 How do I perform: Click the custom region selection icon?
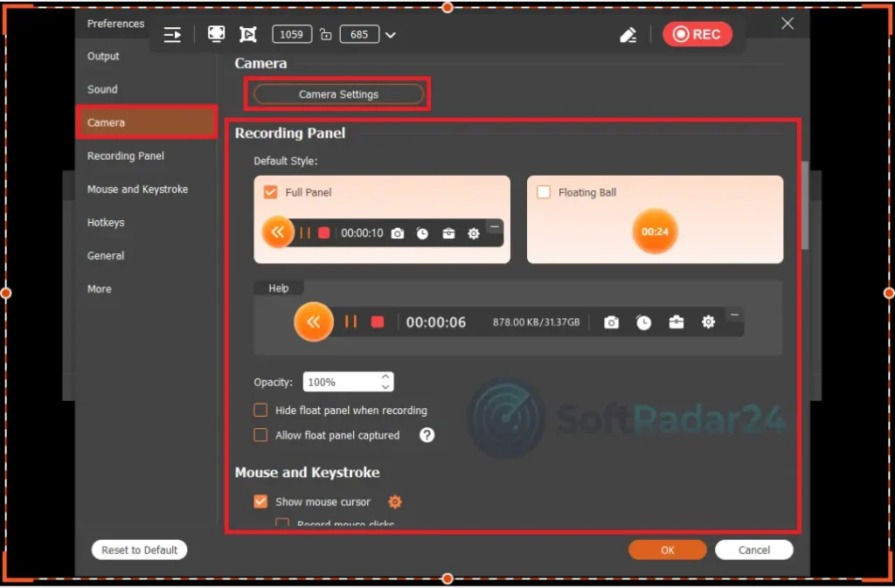pyautogui.click(x=248, y=34)
